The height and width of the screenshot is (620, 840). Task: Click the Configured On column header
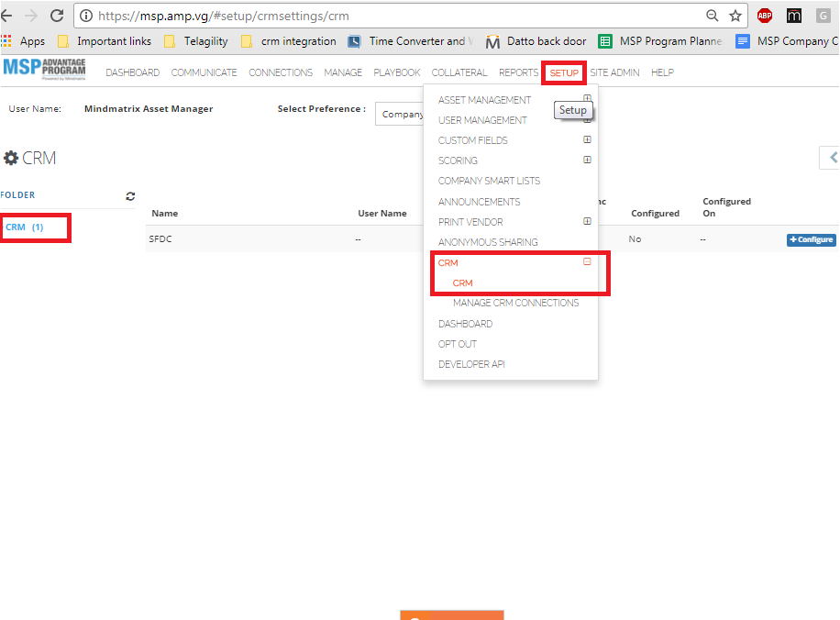(x=726, y=207)
